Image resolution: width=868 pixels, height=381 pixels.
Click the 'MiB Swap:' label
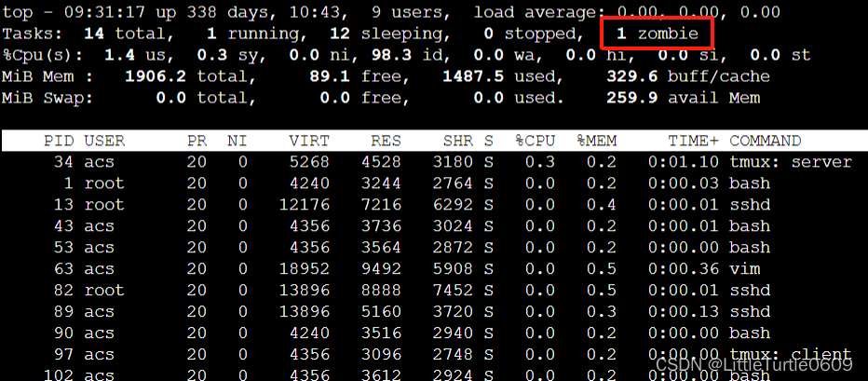[x=48, y=98]
